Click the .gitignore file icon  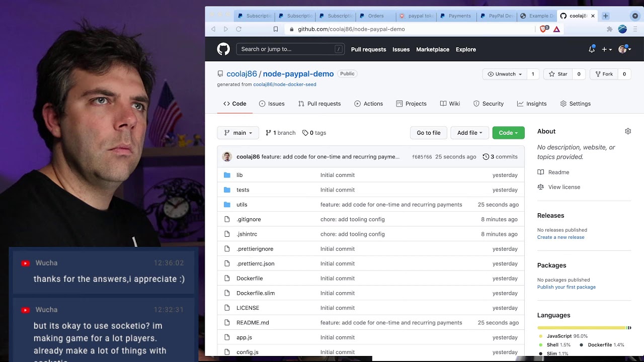coord(227,219)
